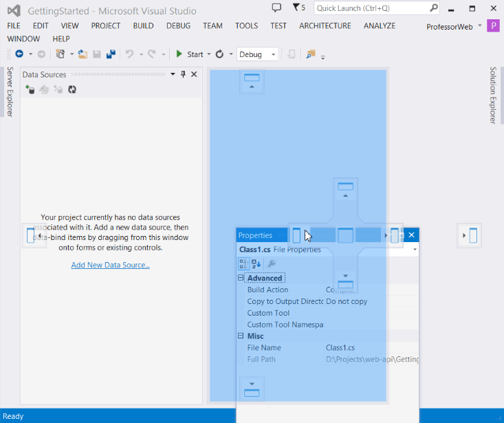Viewport: 504px width, 423px height.
Task: Click the Open File folder icon
Action: pos(83,54)
